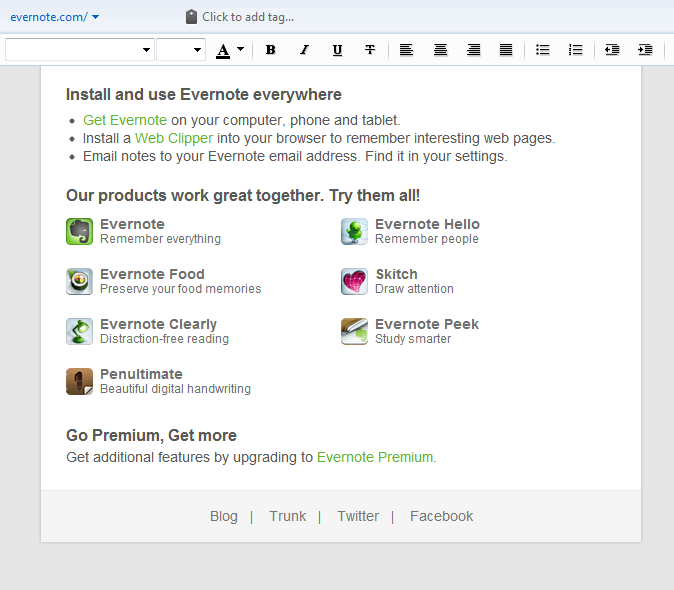Click the Evernote Peek notebook icon
This screenshot has width=674, height=590.
[x=354, y=331]
